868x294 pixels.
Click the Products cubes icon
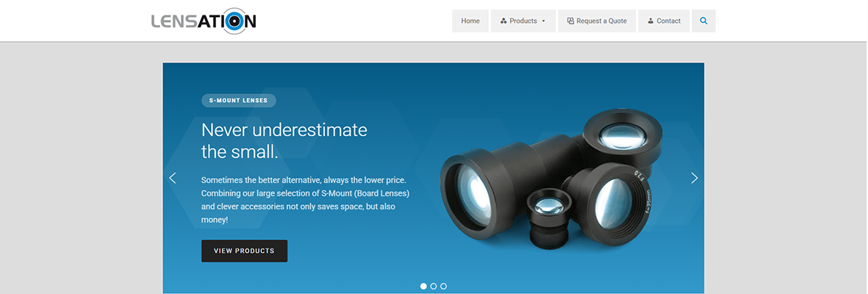tap(503, 21)
